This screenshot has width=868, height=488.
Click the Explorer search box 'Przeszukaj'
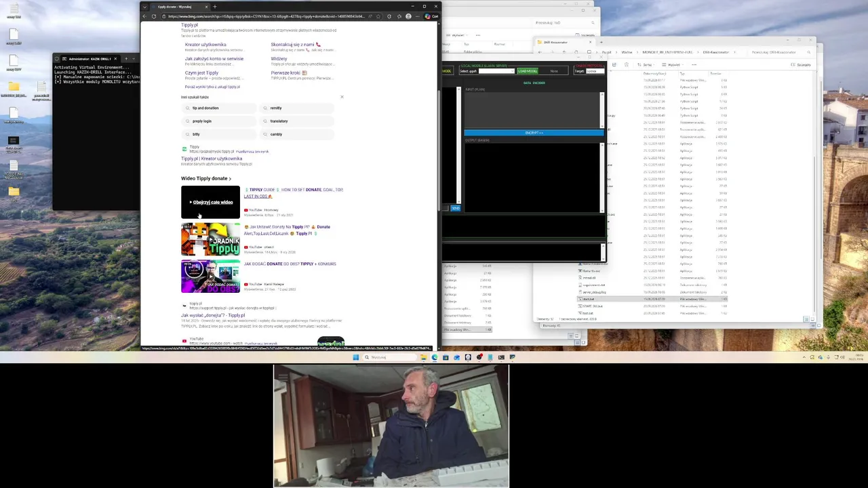click(778, 52)
